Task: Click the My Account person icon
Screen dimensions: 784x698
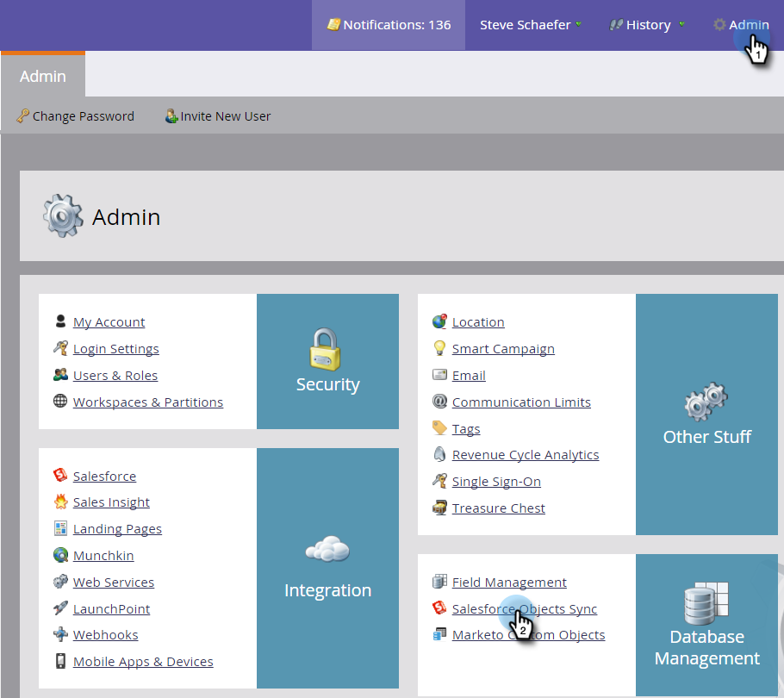Action: [60, 321]
